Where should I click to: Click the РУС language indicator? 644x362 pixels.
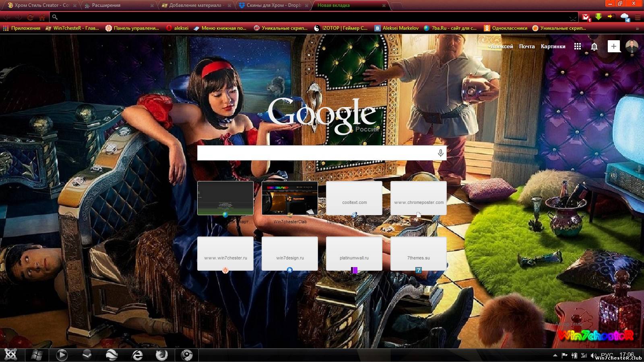(607, 355)
